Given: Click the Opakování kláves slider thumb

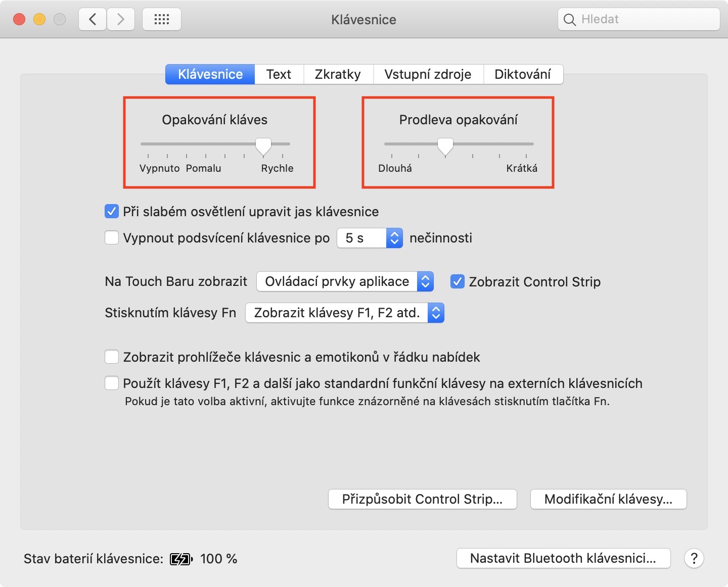Looking at the screenshot, I should pyautogui.click(x=263, y=145).
